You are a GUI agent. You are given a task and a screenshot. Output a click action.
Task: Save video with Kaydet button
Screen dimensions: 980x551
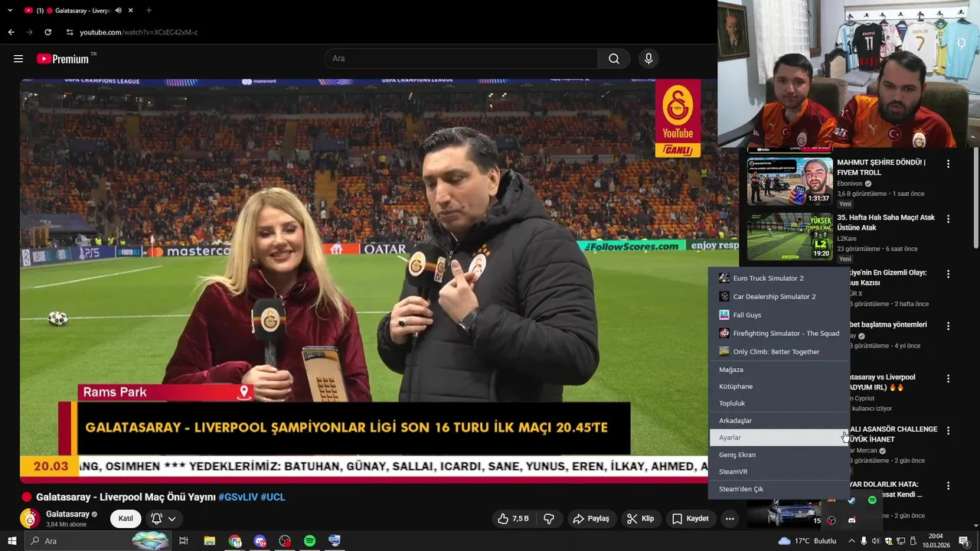691,519
